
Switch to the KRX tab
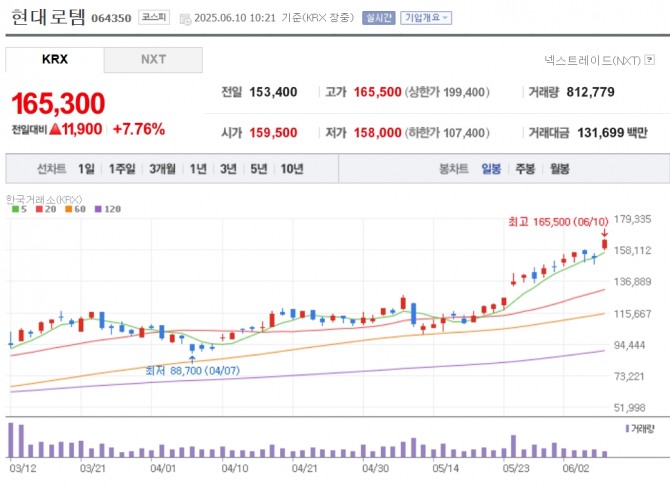point(55,59)
